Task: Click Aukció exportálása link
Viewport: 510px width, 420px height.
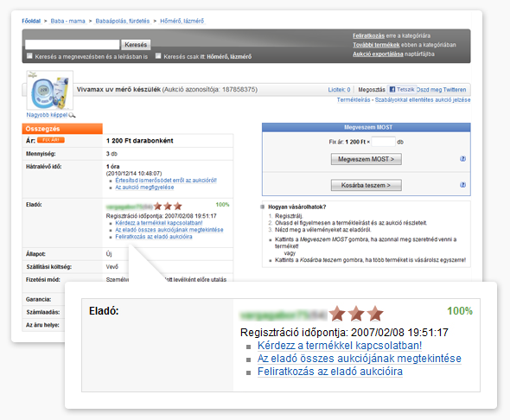Action: click(x=378, y=54)
